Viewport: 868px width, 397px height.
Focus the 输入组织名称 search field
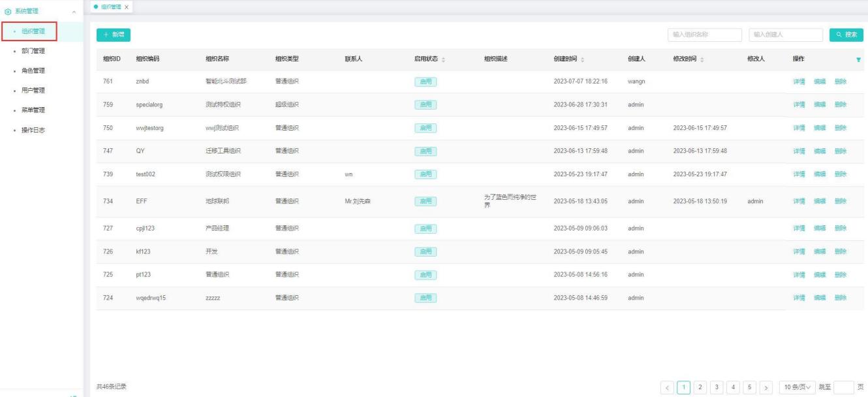705,35
